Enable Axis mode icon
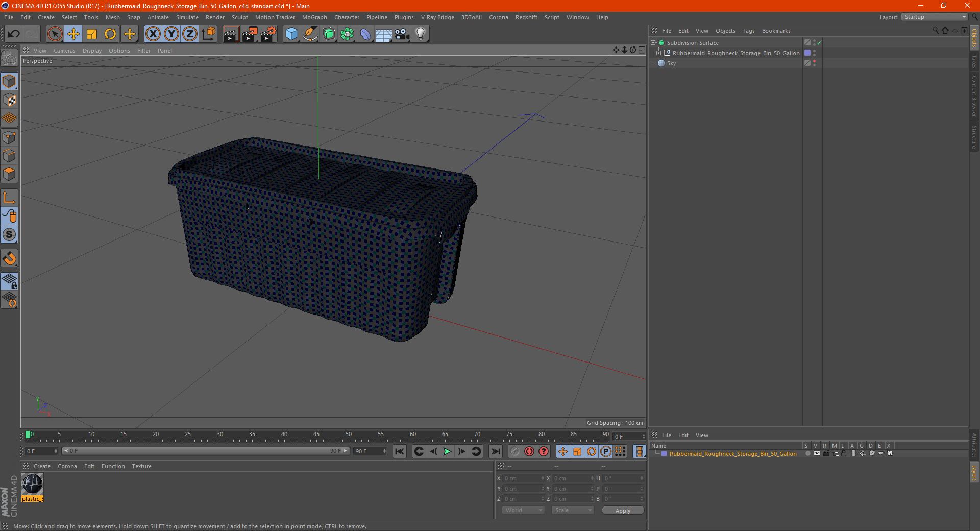Viewport: 980px width, 531px height. (x=9, y=198)
